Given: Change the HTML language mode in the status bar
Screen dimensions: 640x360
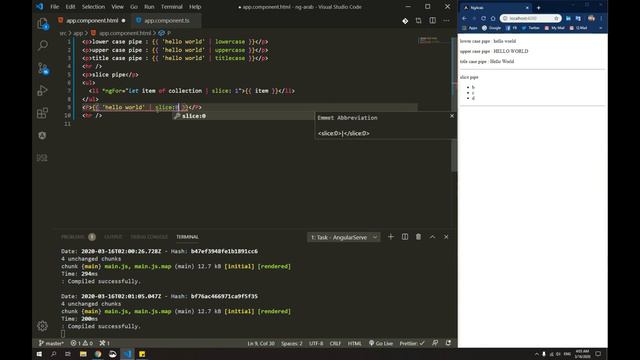Looking at the screenshot, I should 354,343.
